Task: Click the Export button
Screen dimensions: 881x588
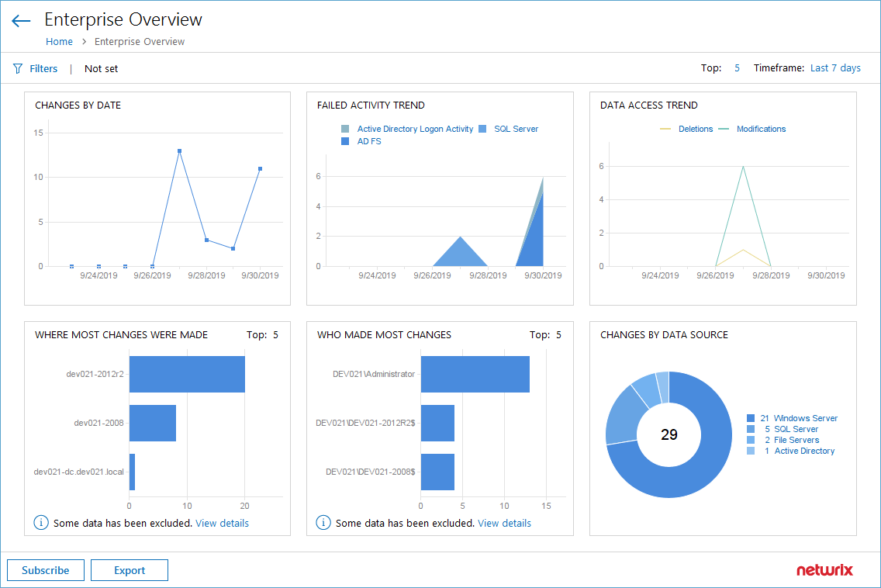Action: pyautogui.click(x=129, y=570)
